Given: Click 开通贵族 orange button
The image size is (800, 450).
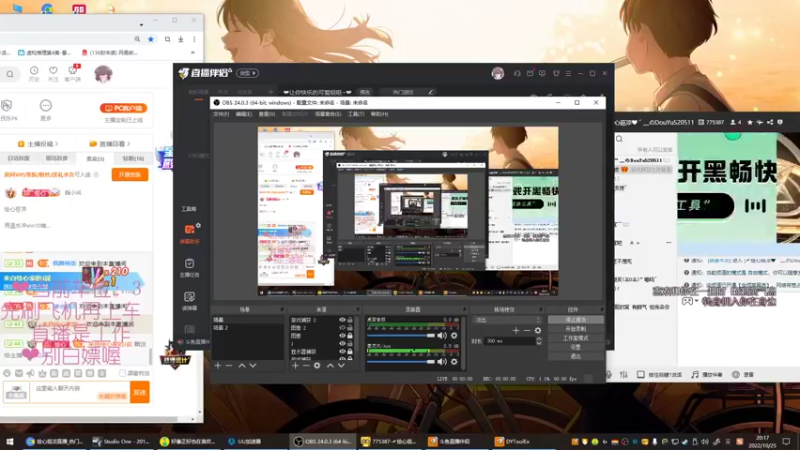Looking at the screenshot, I should (130, 174).
